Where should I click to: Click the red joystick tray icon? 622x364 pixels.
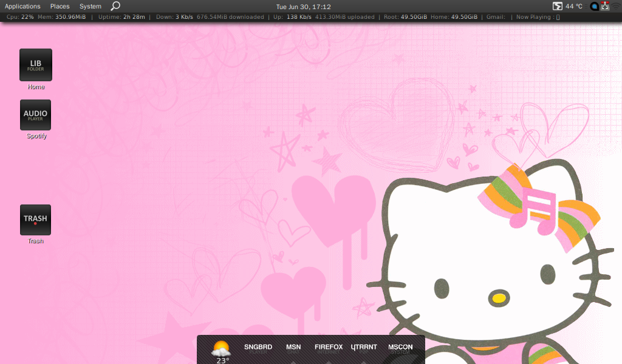pyautogui.click(x=605, y=6)
